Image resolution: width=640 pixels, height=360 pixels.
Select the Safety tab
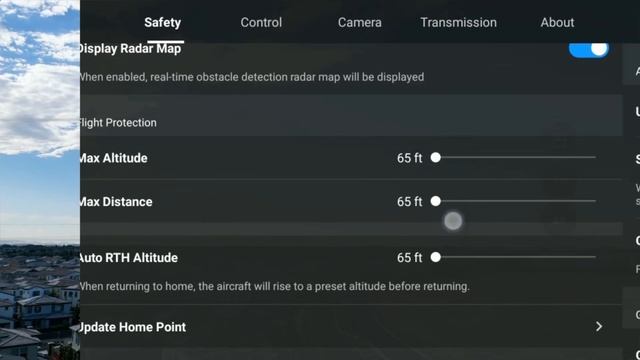(162, 22)
